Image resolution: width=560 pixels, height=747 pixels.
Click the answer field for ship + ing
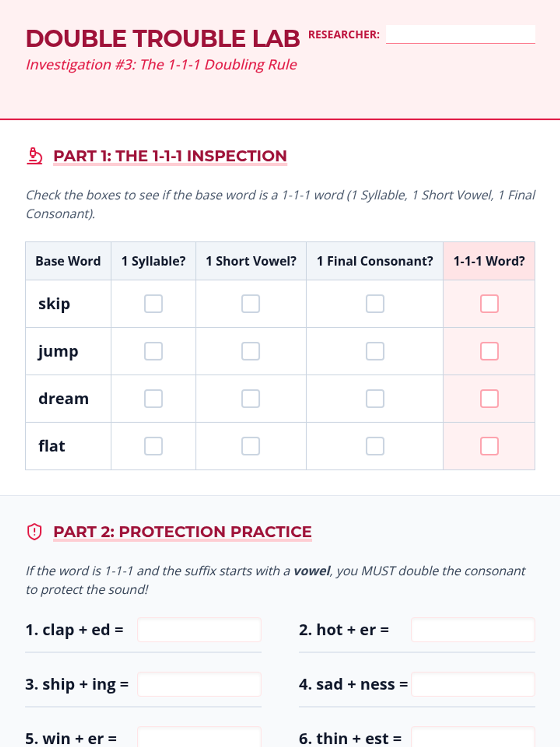point(199,684)
